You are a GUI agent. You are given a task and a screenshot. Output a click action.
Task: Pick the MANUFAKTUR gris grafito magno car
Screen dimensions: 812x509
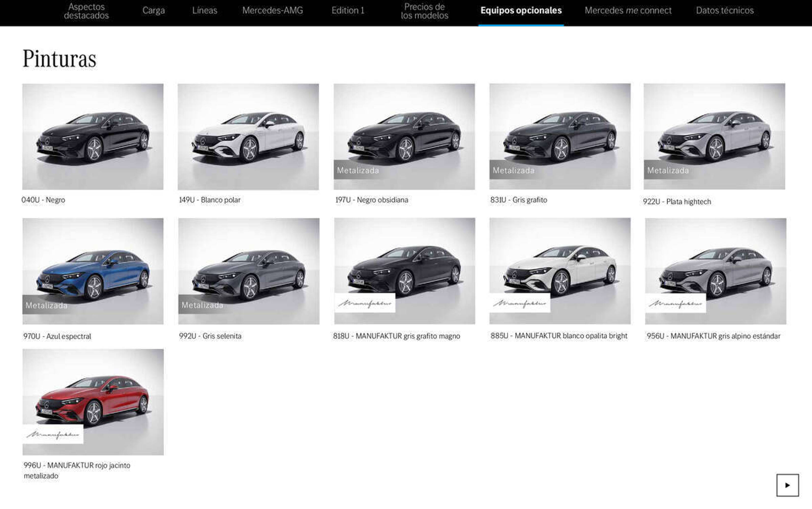pyautogui.click(x=405, y=271)
